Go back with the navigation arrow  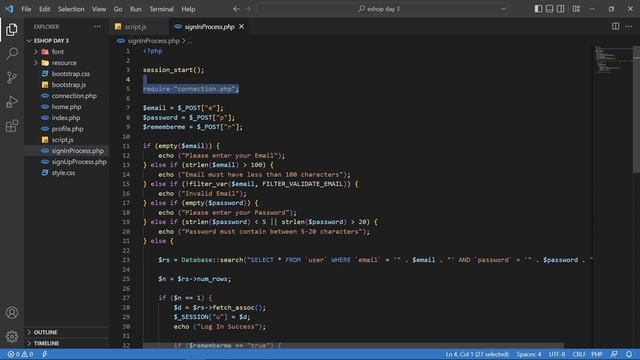[236, 9]
